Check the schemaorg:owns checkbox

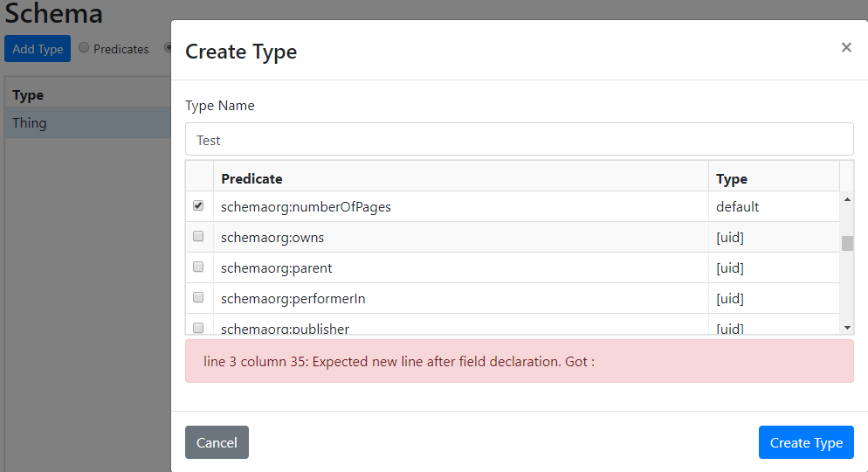tap(198, 237)
